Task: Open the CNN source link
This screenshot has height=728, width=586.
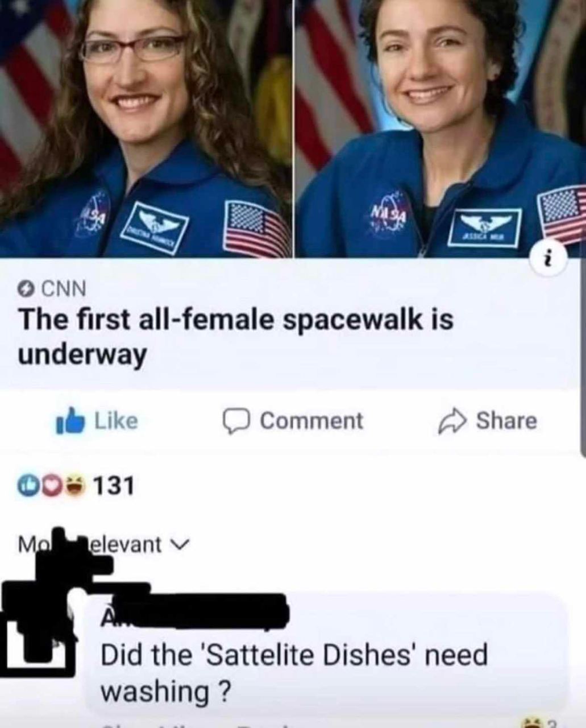Action: tap(64, 289)
